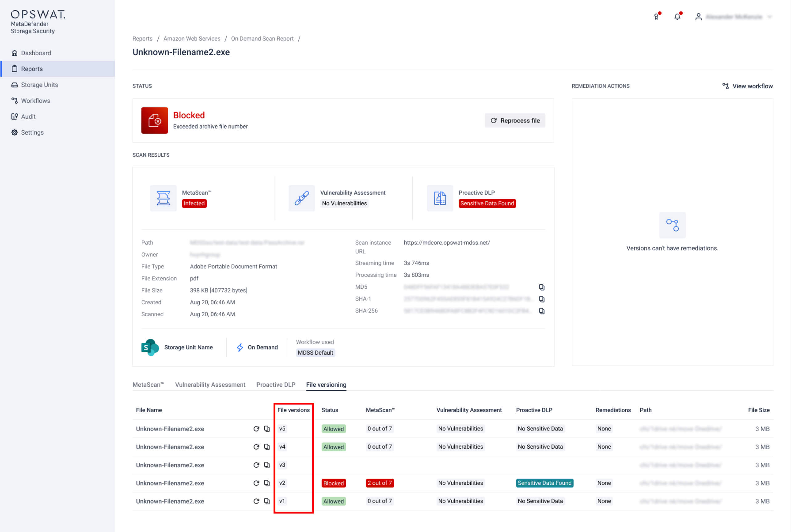Switch to the Proactive DLP tab

click(x=276, y=385)
